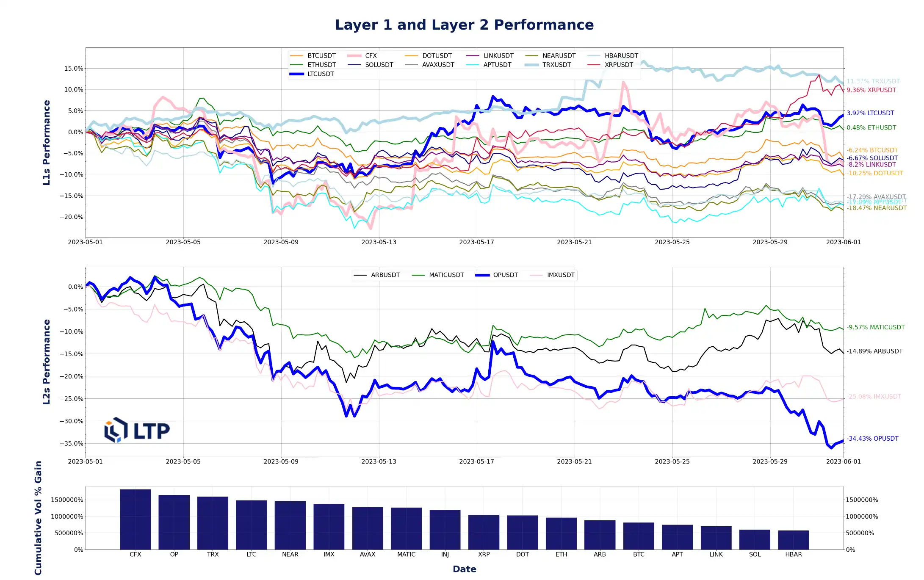Click the '3.92% LTCUSDT' end label
The height and width of the screenshot is (580, 924).
click(x=870, y=113)
